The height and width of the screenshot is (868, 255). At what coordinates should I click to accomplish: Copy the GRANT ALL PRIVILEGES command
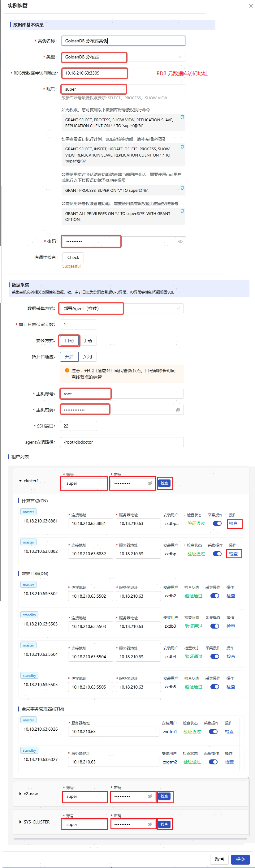tap(182, 211)
